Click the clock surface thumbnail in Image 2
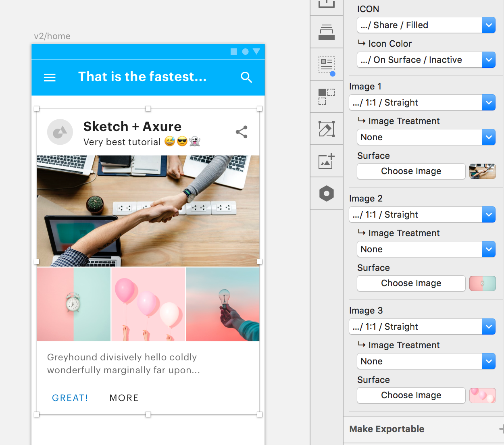The width and height of the screenshot is (504, 445). point(483,283)
